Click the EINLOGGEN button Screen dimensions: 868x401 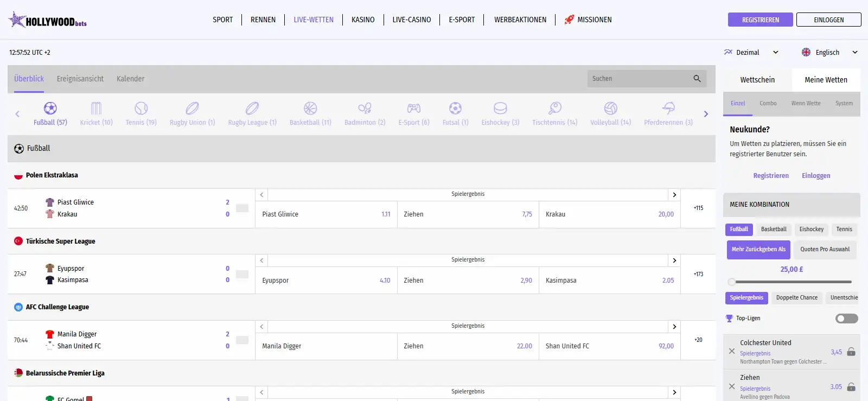click(828, 20)
